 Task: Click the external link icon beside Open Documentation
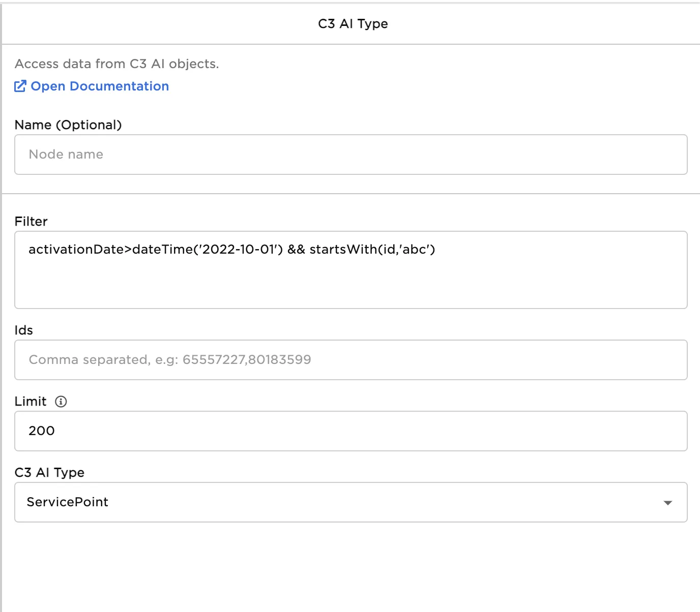click(x=20, y=86)
